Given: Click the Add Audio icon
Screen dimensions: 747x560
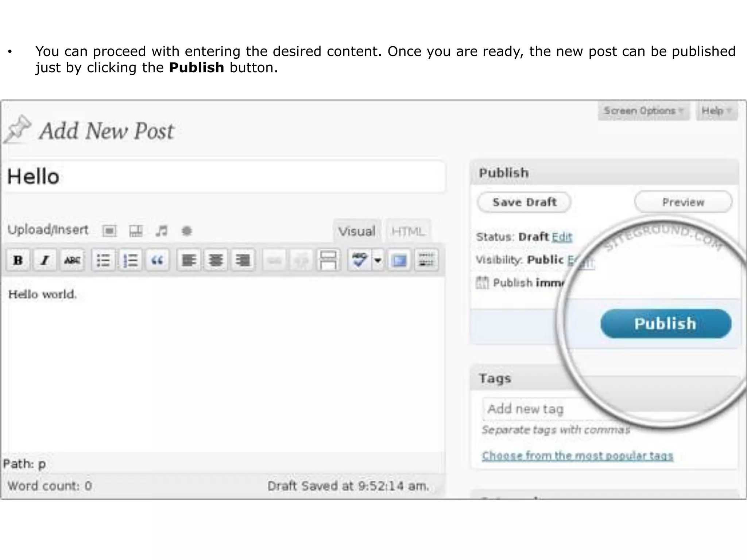Looking at the screenshot, I should tap(161, 231).
